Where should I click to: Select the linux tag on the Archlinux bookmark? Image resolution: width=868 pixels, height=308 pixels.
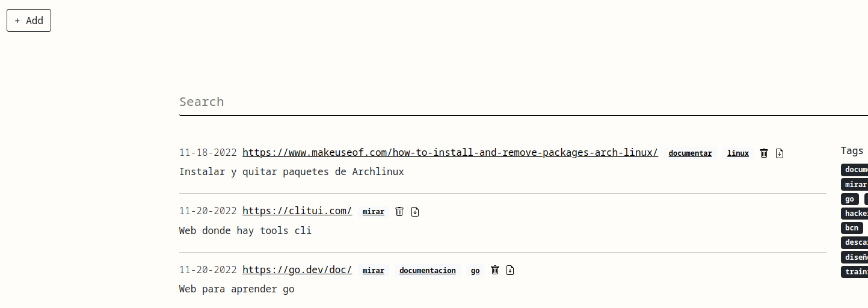tap(738, 153)
